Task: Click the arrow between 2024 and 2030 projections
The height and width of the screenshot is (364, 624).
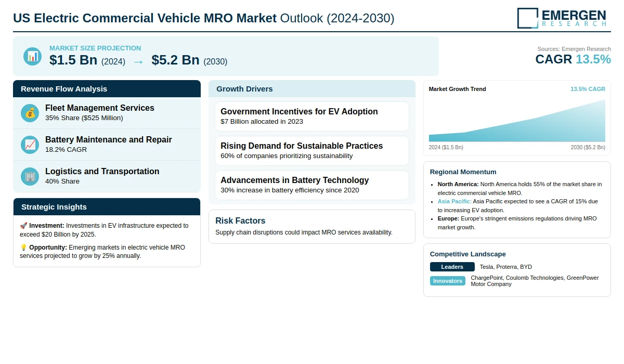Action: click(138, 61)
